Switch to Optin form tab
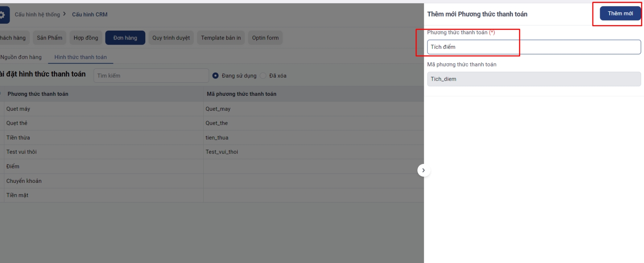644x263 pixels. [265, 38]
